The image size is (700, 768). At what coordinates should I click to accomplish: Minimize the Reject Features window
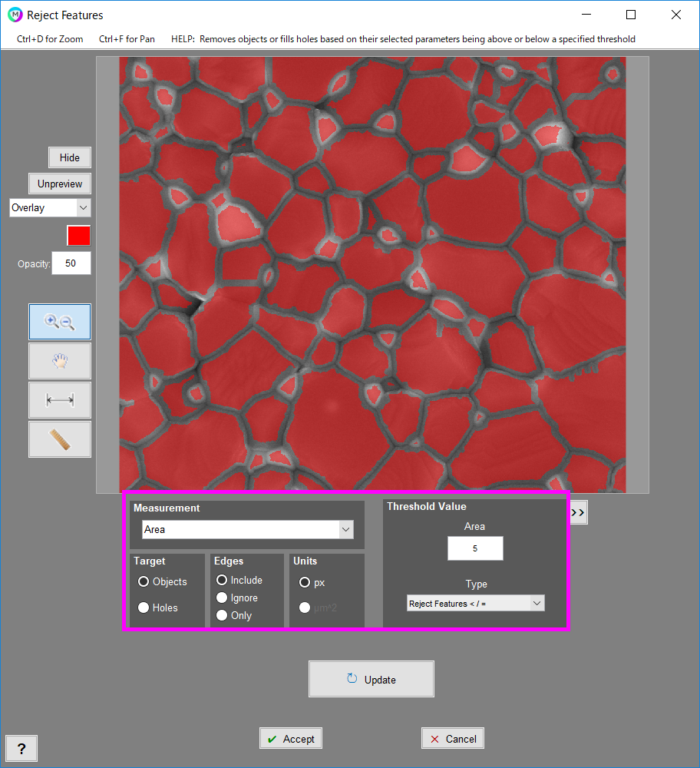tap(586, 15)
